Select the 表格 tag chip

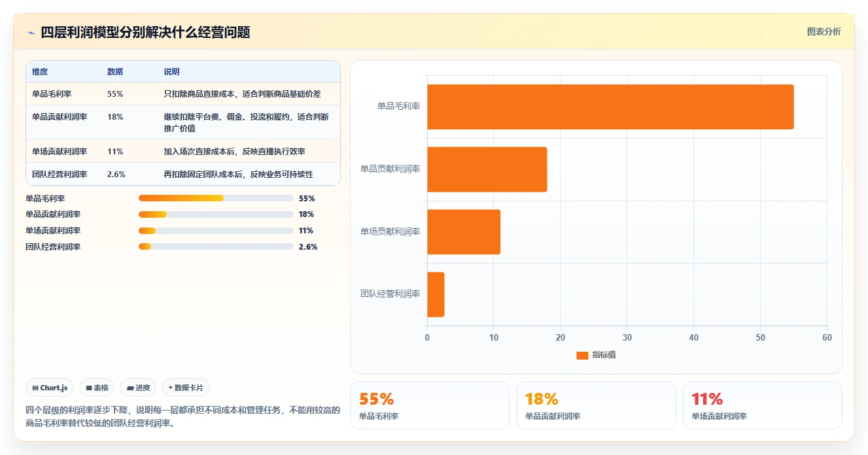click(97, 388)
